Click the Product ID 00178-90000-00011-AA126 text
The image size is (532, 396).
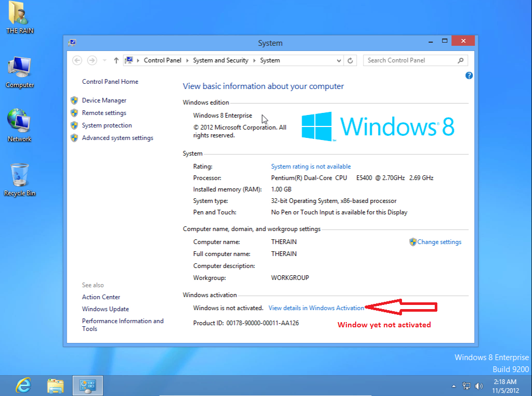pos(246,323)
